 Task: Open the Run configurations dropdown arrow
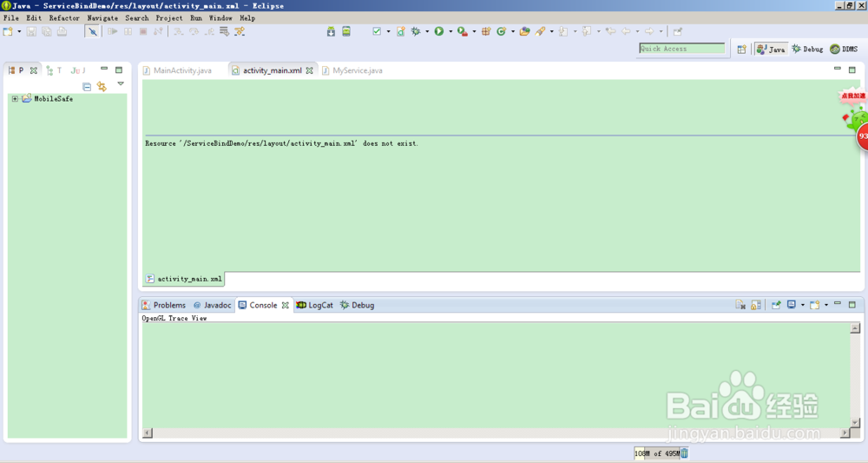(450, 31)
